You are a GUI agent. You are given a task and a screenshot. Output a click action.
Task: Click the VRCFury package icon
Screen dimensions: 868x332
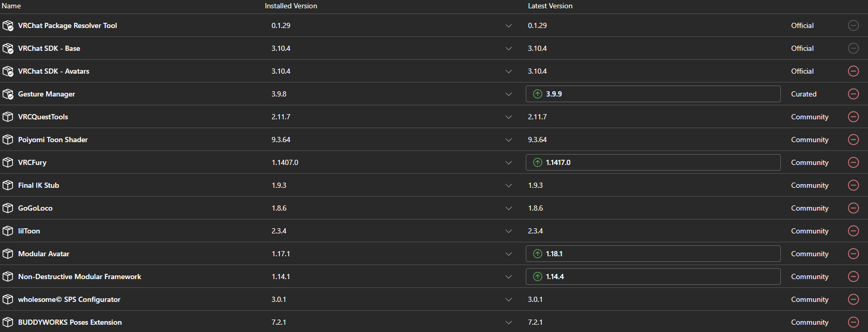click(8, 162)
